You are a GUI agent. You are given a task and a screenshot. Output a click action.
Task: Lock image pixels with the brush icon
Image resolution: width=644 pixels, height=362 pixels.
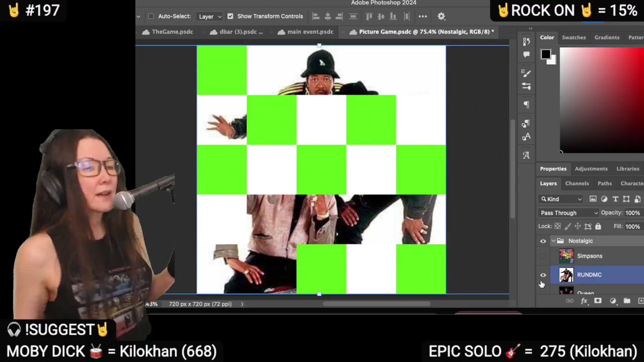(x=568, y=226)
